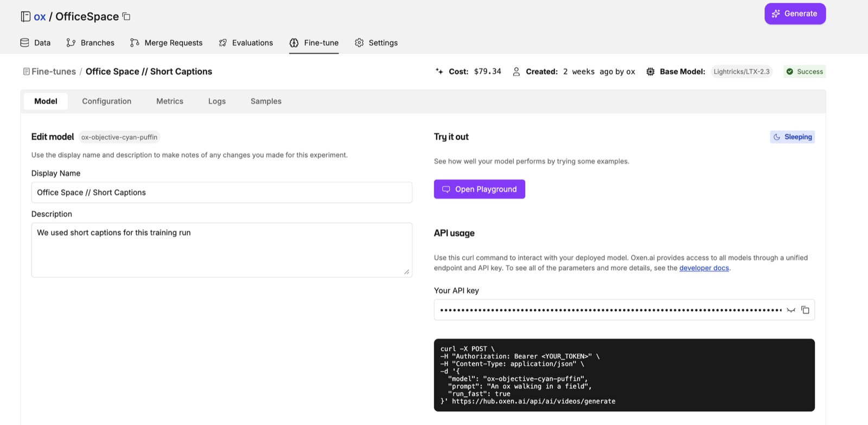Copy the API key with copy icon
Viewport: 868px width, 425px height.
805,310
